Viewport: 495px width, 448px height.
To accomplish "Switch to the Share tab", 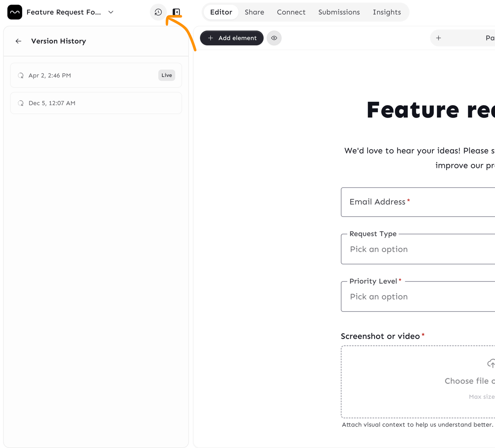I will point(254,12).
